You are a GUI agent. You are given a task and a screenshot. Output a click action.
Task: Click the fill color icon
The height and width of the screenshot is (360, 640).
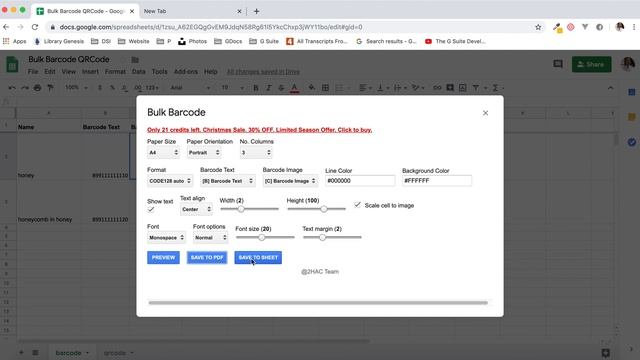pyautogui.click(x=312, y=88)
